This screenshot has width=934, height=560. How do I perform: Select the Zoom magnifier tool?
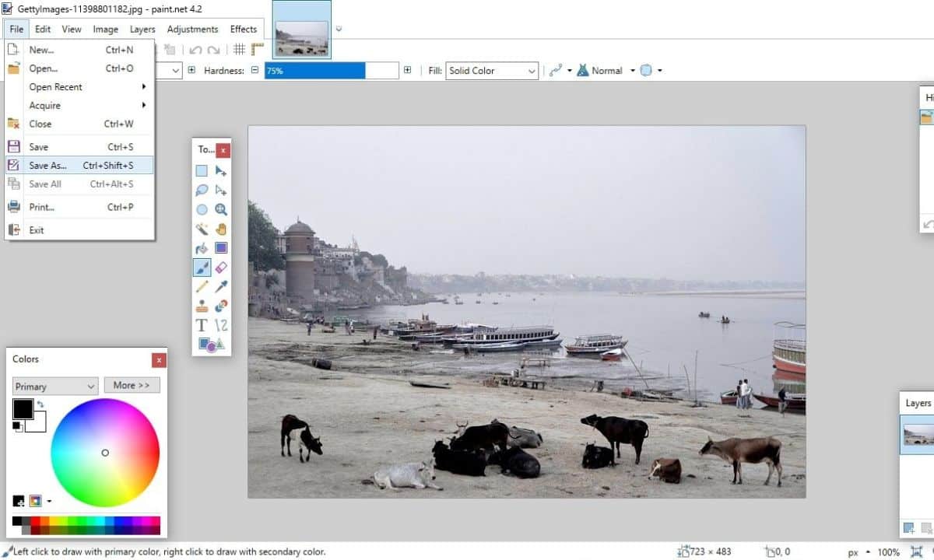[x=221, y=210]
